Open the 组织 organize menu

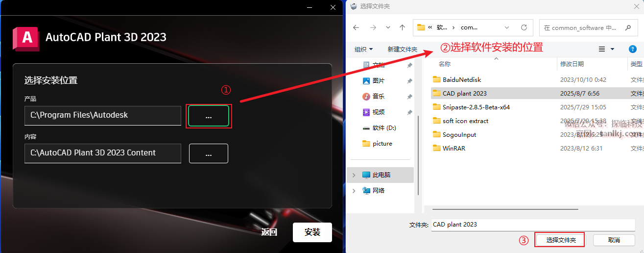363,49
